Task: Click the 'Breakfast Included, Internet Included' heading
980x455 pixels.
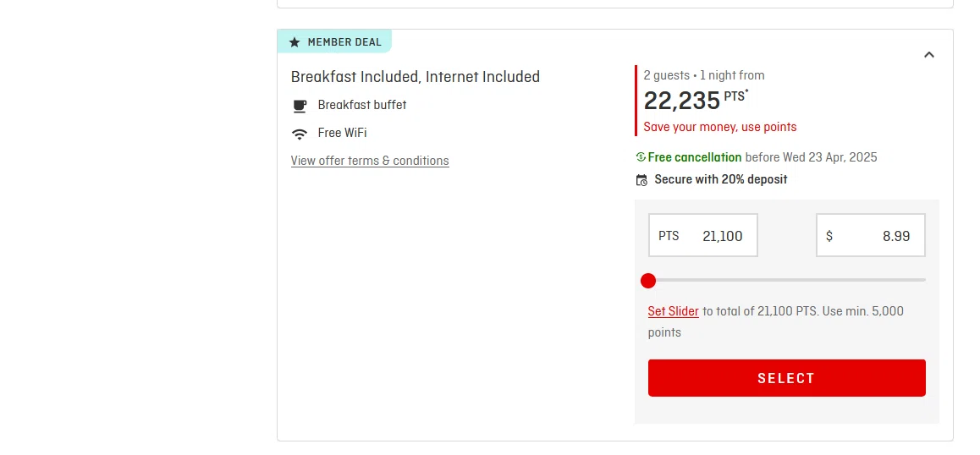Action: coord(415,77)
